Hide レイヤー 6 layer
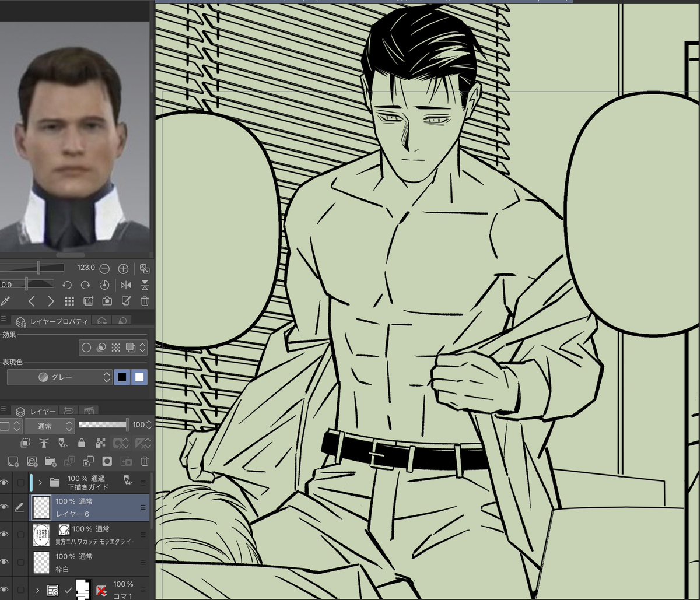This screenshot has width=700, height=600. tap(5, 507)
